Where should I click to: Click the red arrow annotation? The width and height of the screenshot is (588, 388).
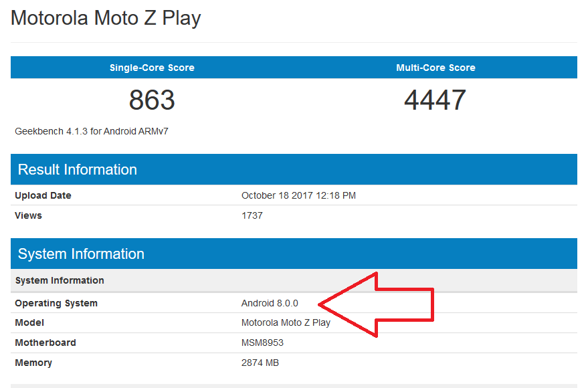point(376,304)
